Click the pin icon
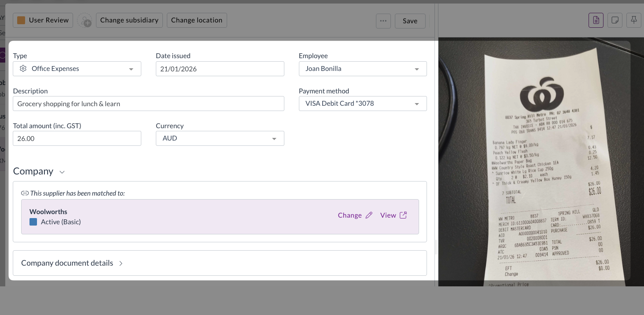The width and height of the screenshot is (644, 315). click(x=634, y=20)
